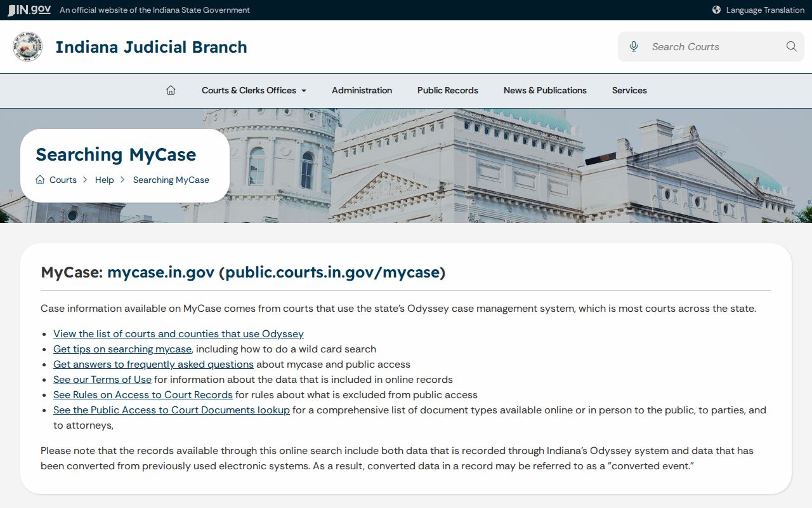
Task: Click Searching MyCase in the breadcrumb
Action: pyautogui.click(x=171, y=180)
